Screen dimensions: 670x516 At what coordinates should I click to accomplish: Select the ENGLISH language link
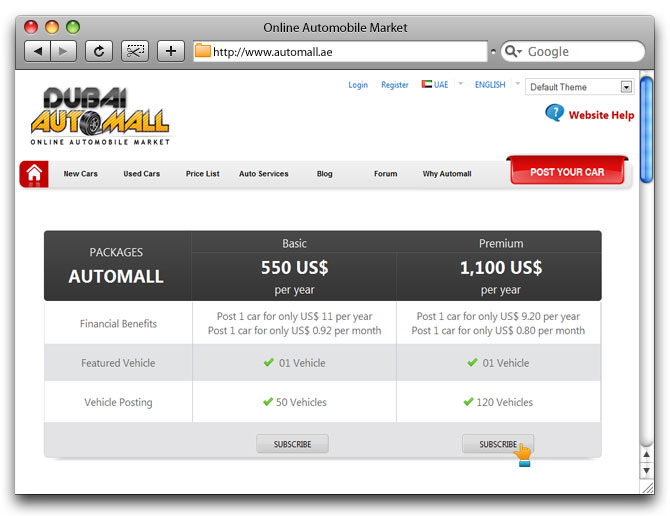pos(490,85)
